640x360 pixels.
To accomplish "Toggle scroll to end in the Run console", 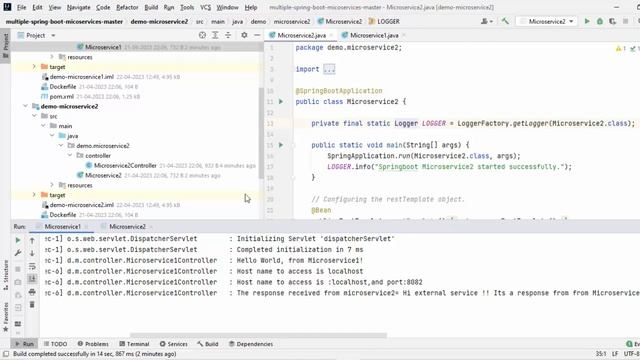I will (x=32, y=279).
